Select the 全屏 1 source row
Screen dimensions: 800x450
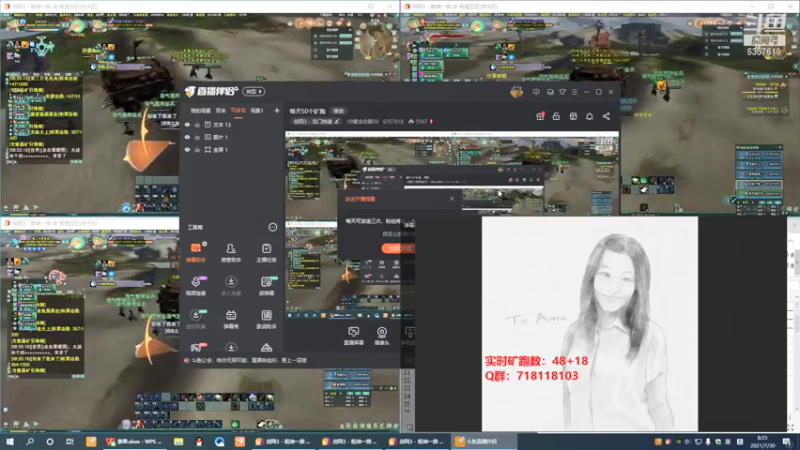click(x=232, y=149)
